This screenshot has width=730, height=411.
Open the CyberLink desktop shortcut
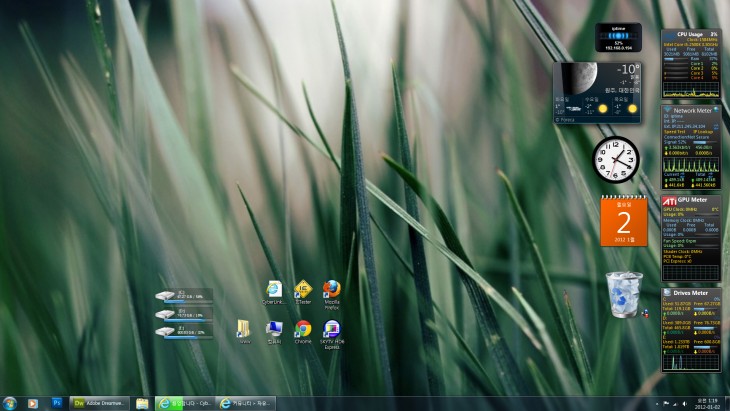coord(273,291)
